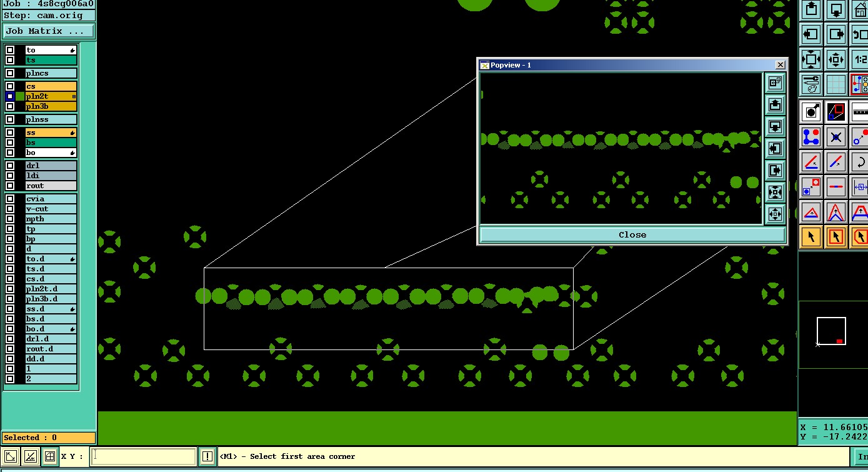This screenshot has width=868, height=472.
Task: Click the 1:2 zoom scale icon
Action: coord(859,59)
